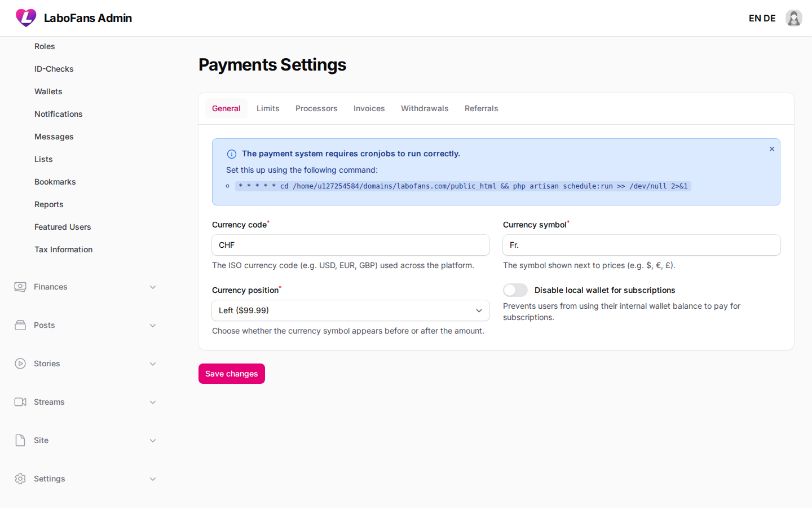Click the LaboFans heart logo
The height and width of the screenshot is (508, 812).
click(26, 18)
